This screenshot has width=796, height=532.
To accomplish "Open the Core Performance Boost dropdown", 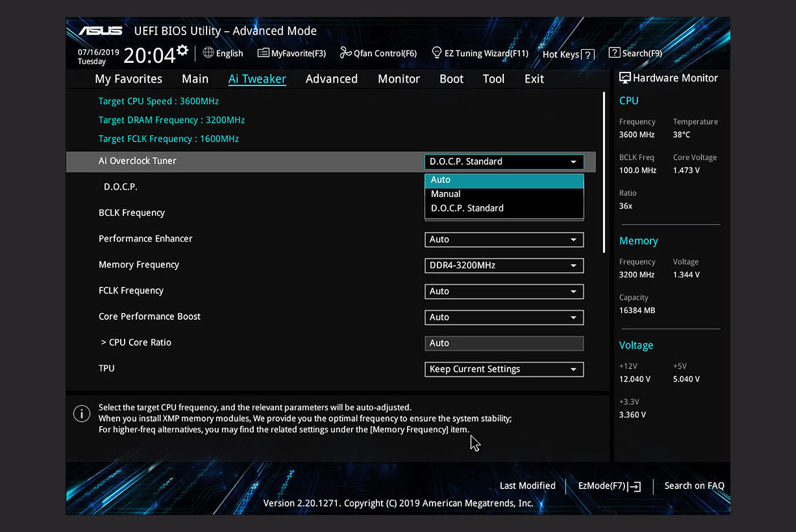I will [x=503, y=318].
